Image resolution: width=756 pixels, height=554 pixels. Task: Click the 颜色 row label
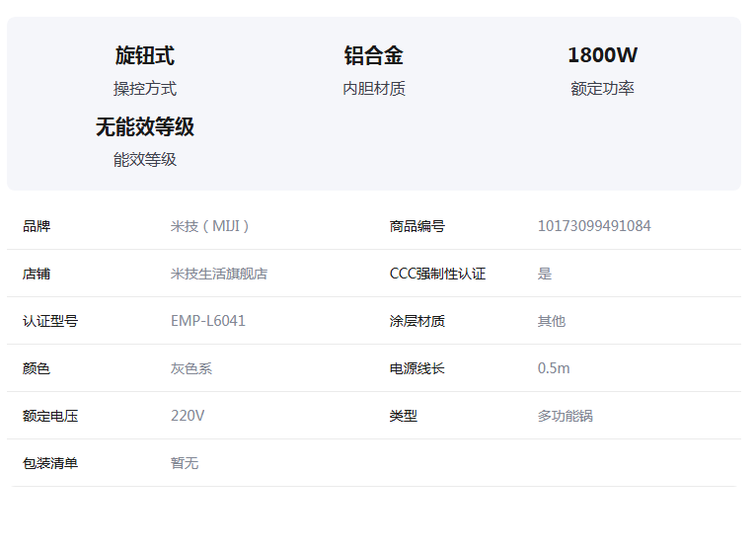point(37,368)
